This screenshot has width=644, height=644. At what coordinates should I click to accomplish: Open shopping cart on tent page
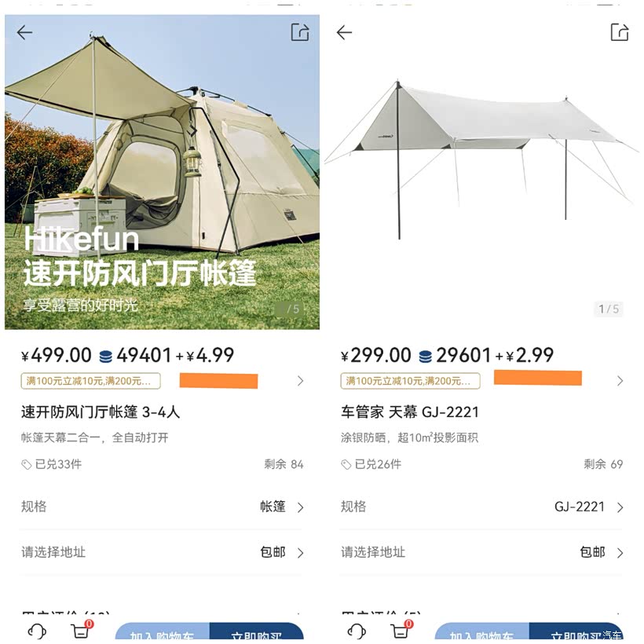[x=80, y=631]
